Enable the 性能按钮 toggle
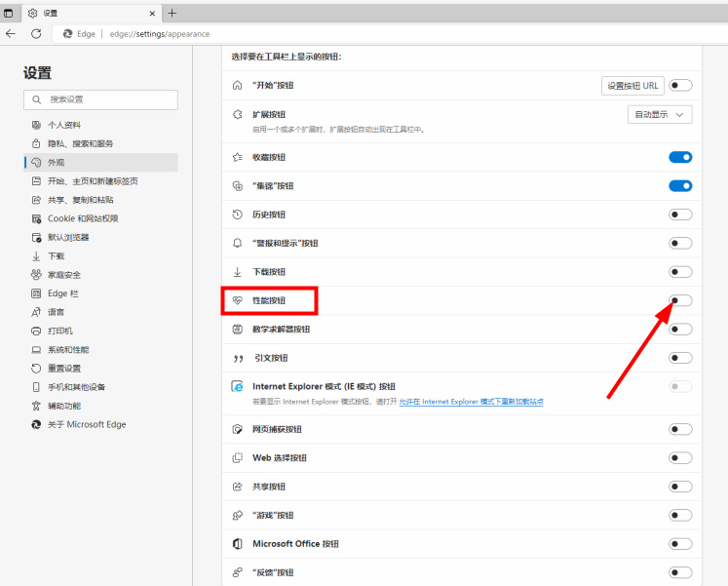Viewport: 728px width, 586px height. coord(680,300)
